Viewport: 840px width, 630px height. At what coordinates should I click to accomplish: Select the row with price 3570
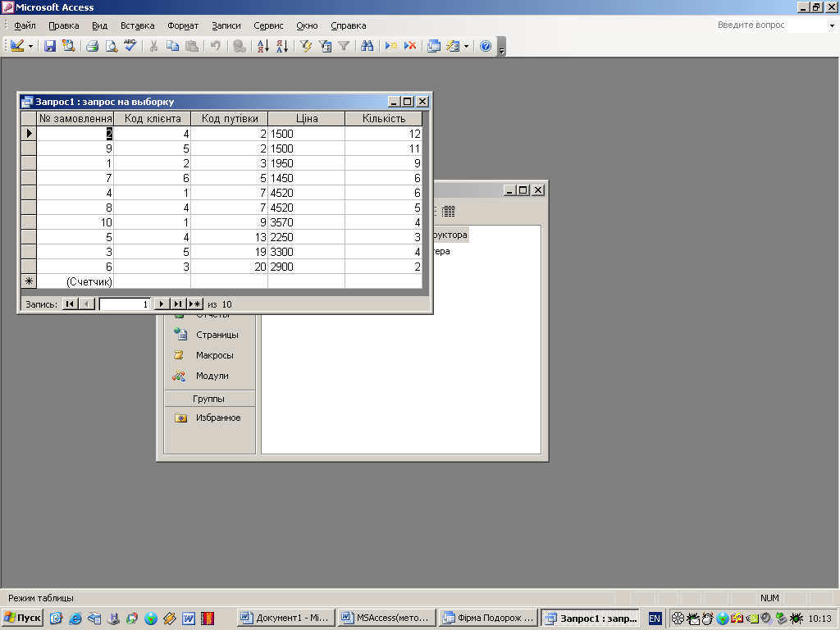click(x=29, y=222)
